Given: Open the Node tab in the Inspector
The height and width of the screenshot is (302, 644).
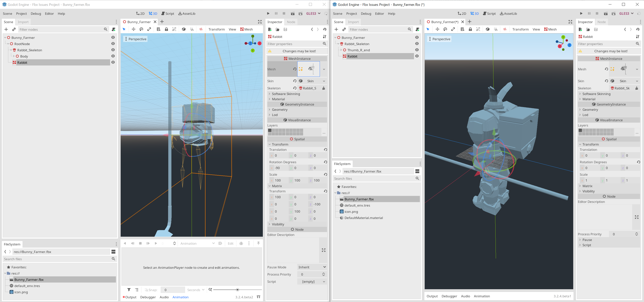Looking at the screenshot, I should click(x=291, y=22).
